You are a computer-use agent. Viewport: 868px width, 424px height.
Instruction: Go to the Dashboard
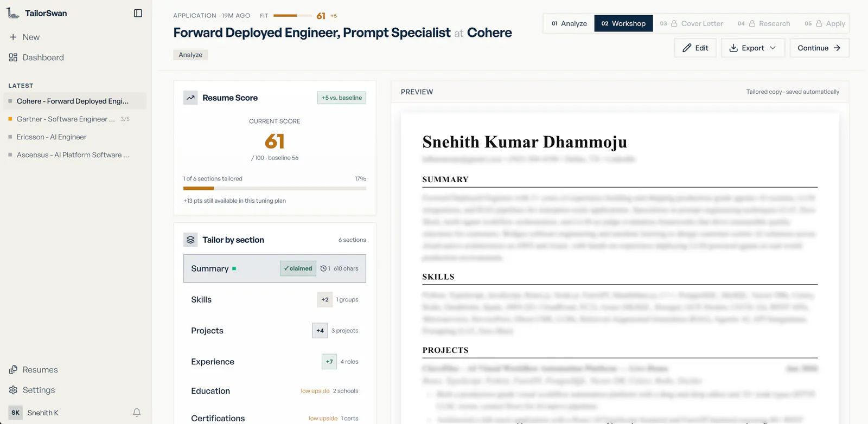36,57
